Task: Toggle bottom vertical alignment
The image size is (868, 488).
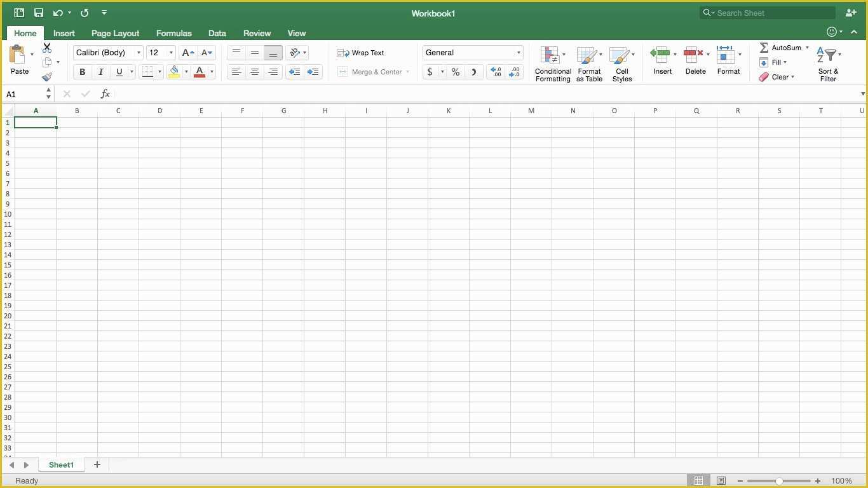Action: 273,53
